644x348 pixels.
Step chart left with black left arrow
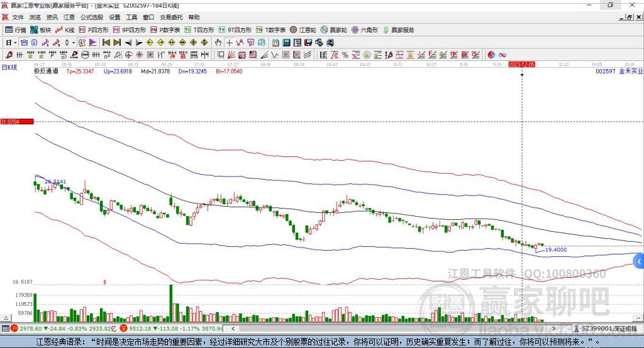(x=128, y=43)
